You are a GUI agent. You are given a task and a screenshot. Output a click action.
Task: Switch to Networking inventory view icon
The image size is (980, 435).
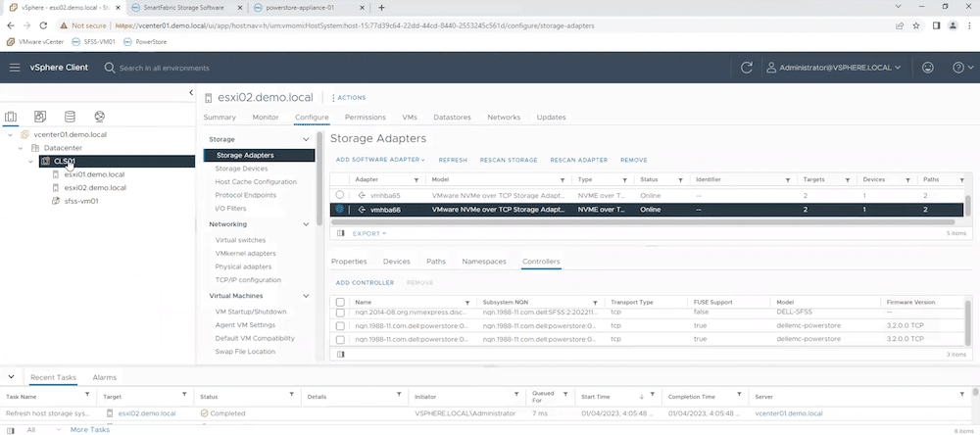[x=99, y=117]
